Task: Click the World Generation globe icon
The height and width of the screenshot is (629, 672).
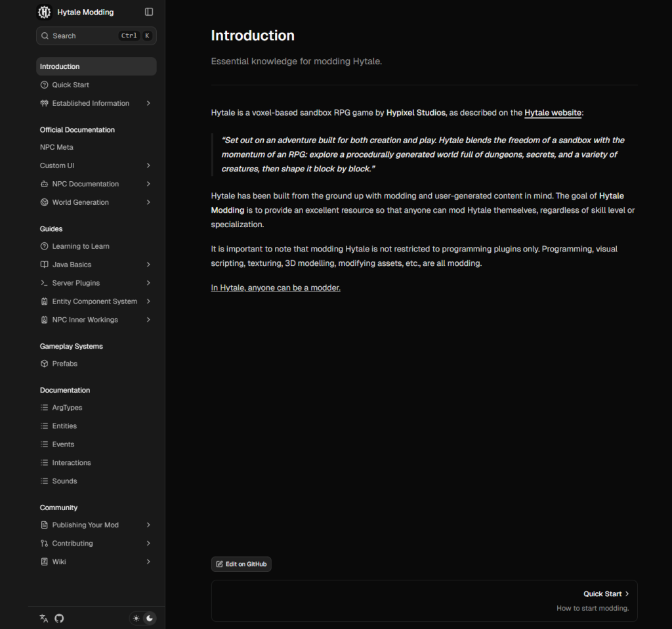Action: click(45, 202)
